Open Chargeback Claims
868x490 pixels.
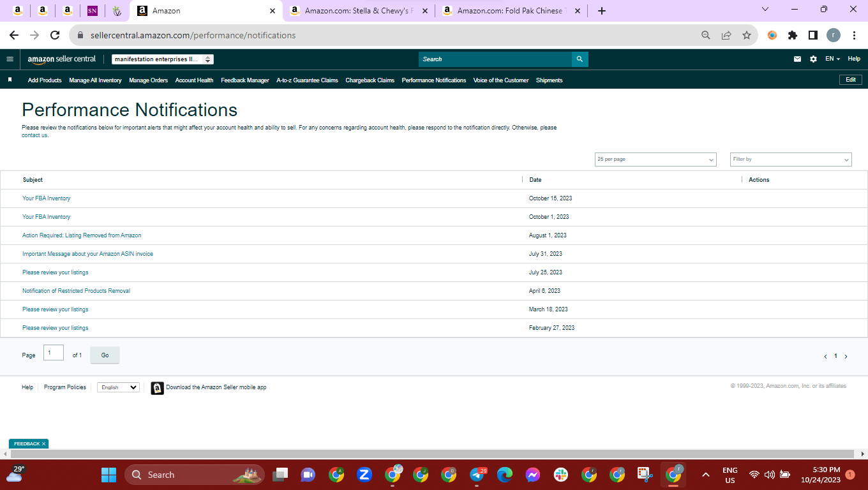click(x=370, y=80)
